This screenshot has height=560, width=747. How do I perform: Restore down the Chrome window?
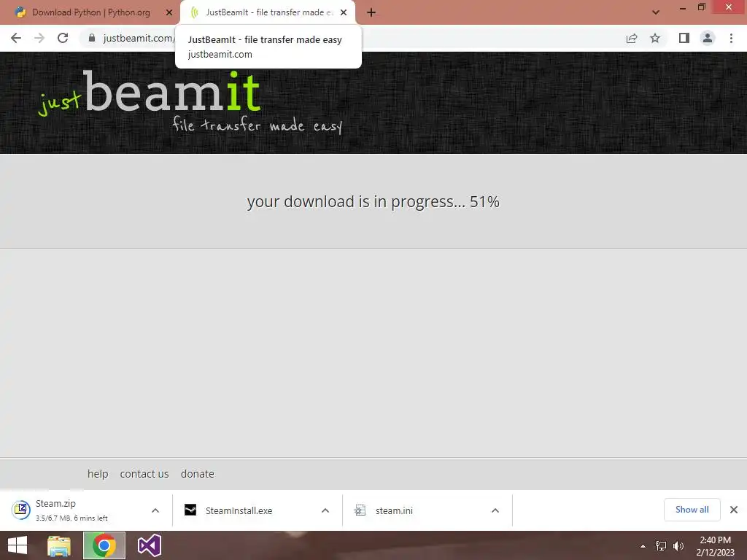pyautogui.click(x=701, y=7)
